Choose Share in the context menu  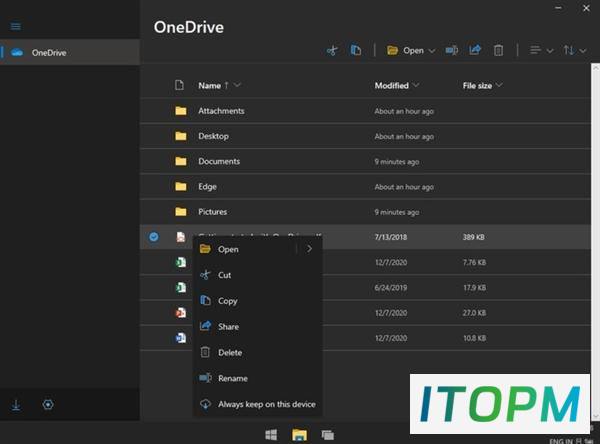coord(257,327)
